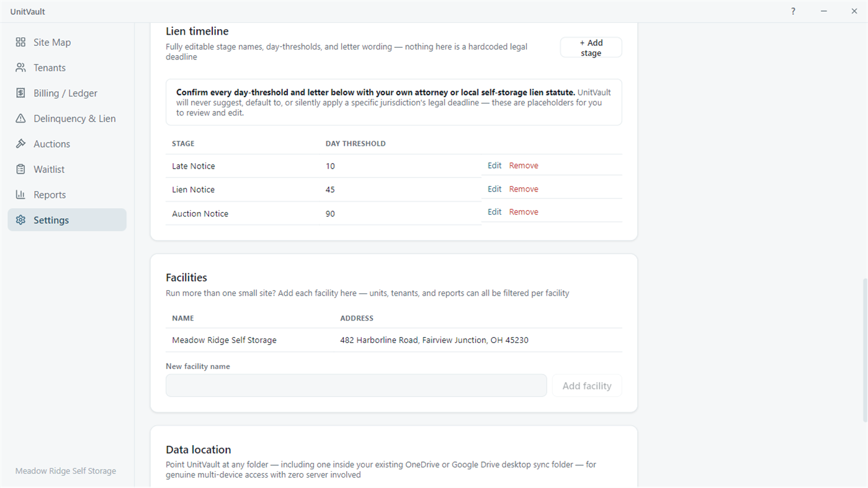This screenshot has height=488, width=868.
Task: Click the day threshold value 45
Action: tap(330, 190)
